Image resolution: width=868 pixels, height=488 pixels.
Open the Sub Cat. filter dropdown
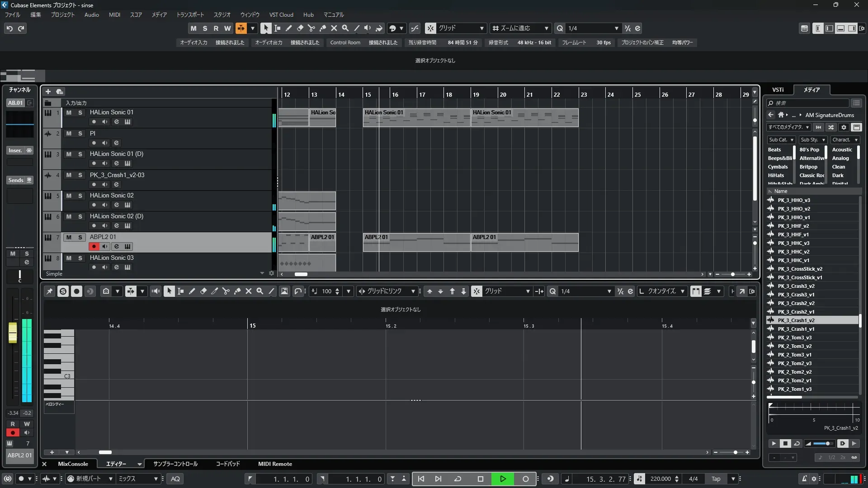tap(781, 140)
